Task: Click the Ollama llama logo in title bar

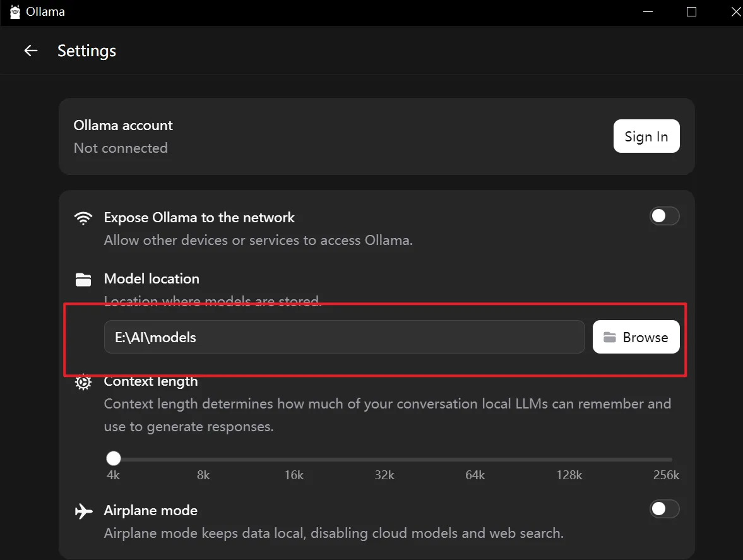Action: [x=15, y=12]
